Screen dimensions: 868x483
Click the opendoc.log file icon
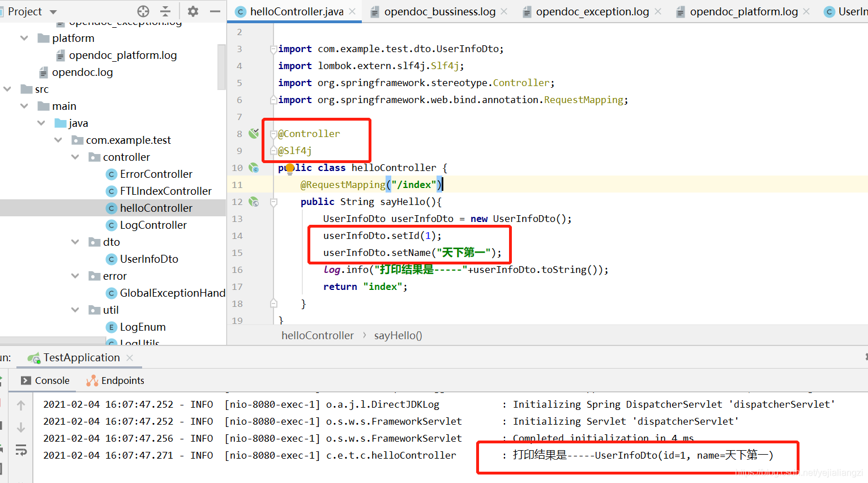click(x=44, y=72)
